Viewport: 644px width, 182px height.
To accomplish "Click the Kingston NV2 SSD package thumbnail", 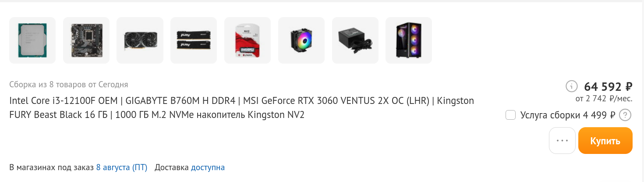I will 248,40.
